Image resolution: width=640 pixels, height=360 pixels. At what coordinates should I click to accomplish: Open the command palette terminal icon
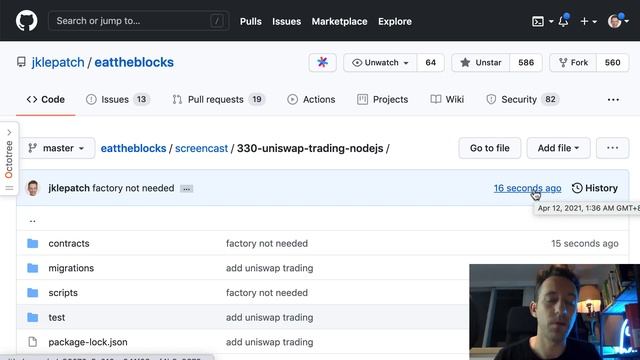[x=538, y=21]
